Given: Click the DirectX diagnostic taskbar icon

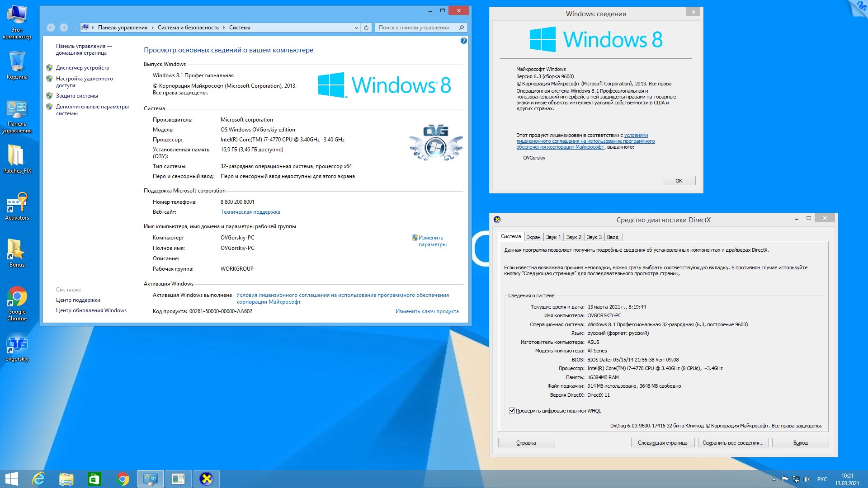Looking at the screenshot, I should [x=206, y=479].
